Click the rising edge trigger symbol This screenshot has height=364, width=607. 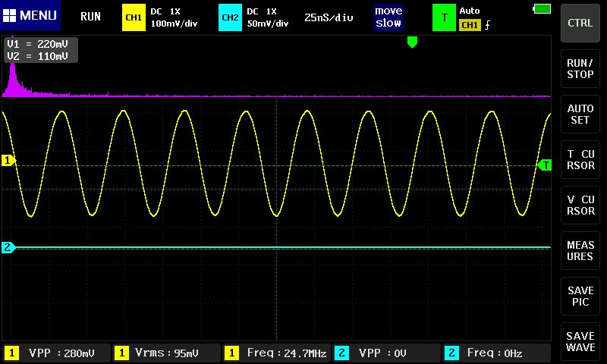click(x=487, y=25)
